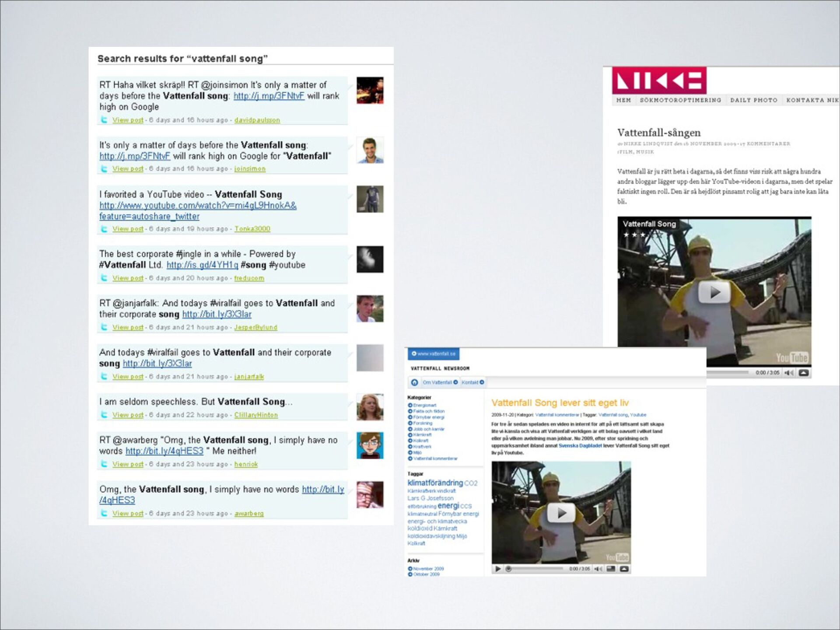Visit the awarberg username link

click(x=249, y=514)
